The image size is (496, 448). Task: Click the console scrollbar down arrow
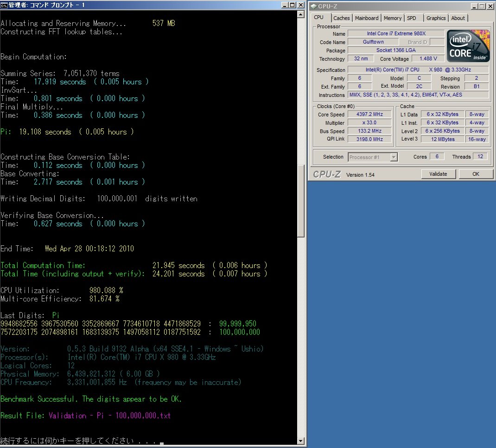click(300, 440)
